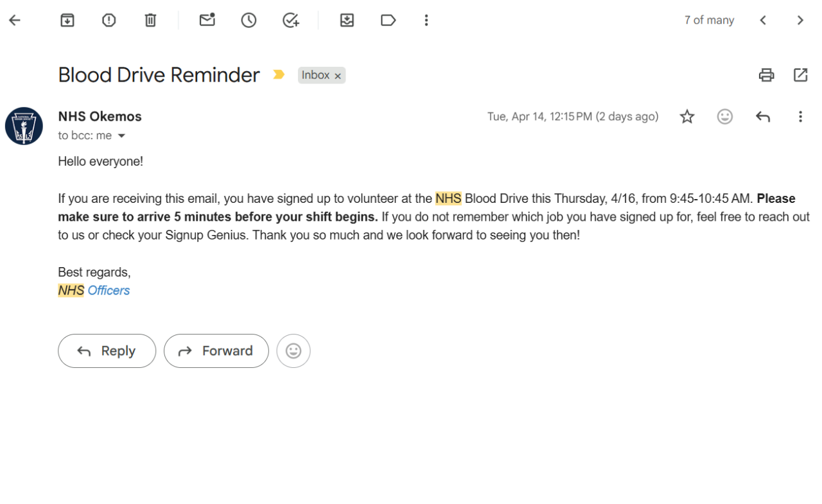The height and width of the screenshot is (504, 822).
Task: Open the NHS Officers signature link
Action: click(x=109, y=291)
